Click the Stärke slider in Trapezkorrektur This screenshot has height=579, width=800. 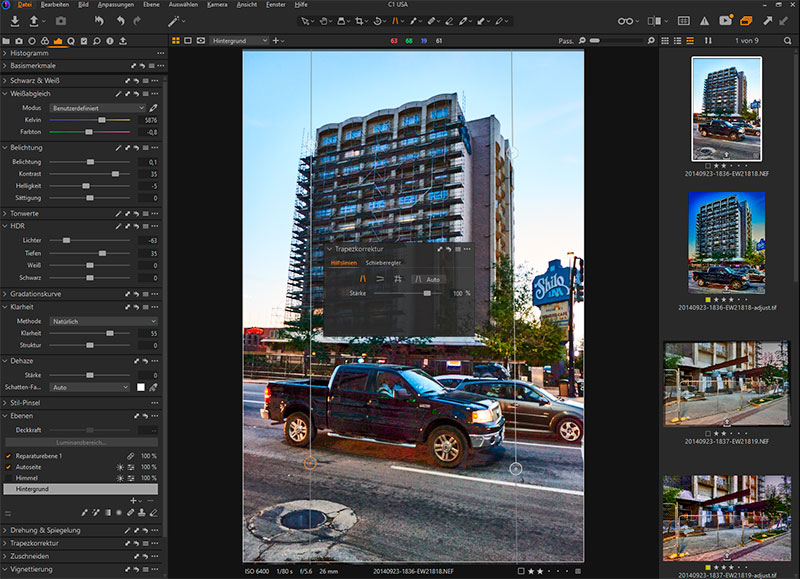(x=409, y=293)
